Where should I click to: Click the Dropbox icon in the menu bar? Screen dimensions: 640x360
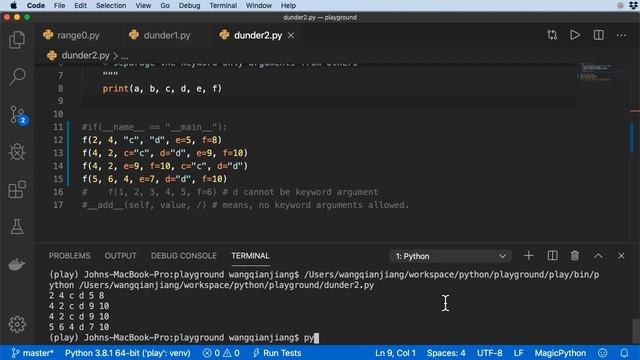[633, 5]
